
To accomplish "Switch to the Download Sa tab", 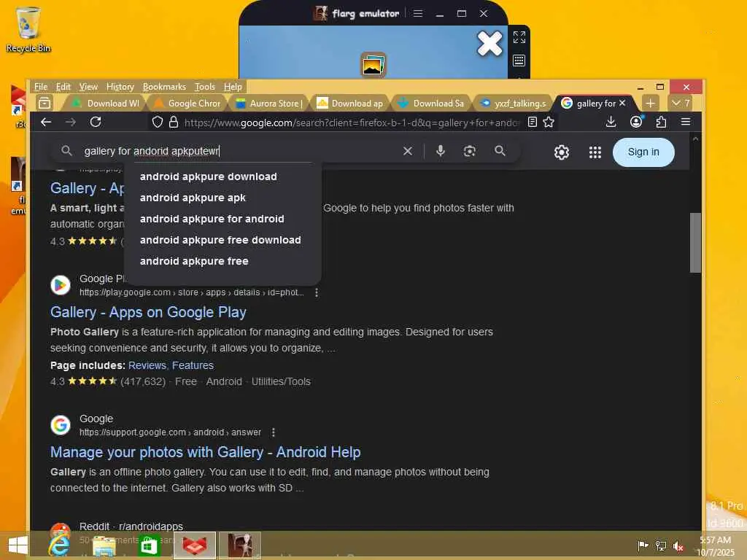I will tap(433, 104).
